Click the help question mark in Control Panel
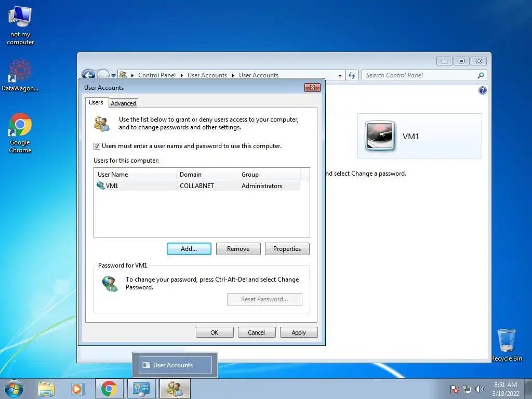This screenshot has height=399, width=532. pos(483,90)
